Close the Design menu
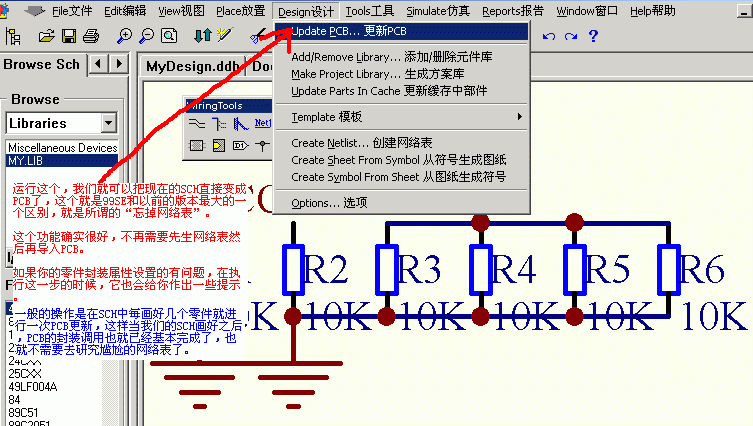Image resolution: width=753 pixels, height=426 pixels. 306,11
